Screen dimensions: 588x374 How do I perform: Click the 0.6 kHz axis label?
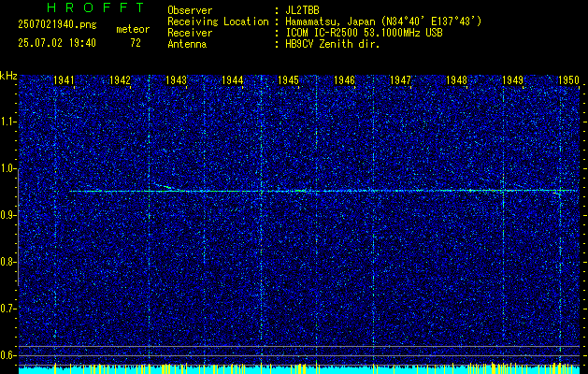(7, 355)
